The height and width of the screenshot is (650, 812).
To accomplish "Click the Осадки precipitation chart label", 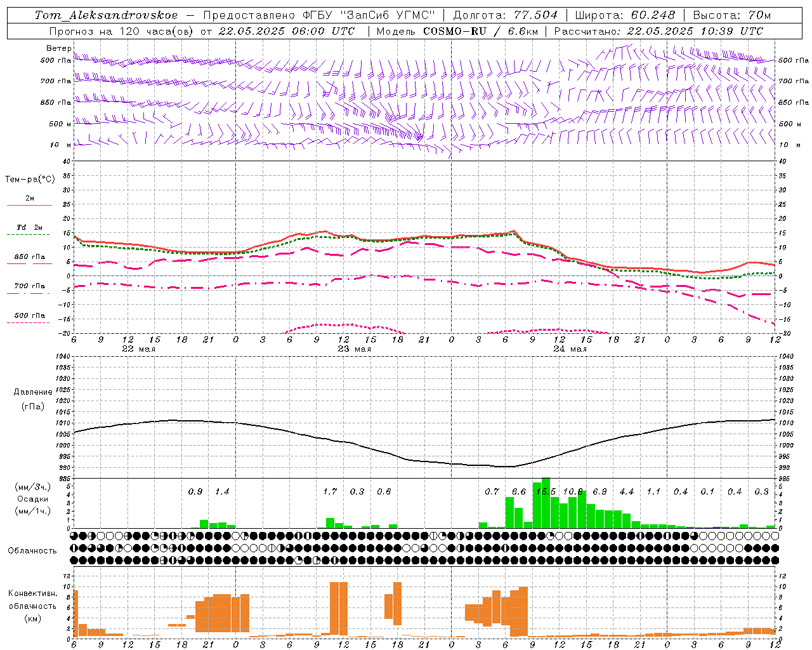I will click(33, 499).
